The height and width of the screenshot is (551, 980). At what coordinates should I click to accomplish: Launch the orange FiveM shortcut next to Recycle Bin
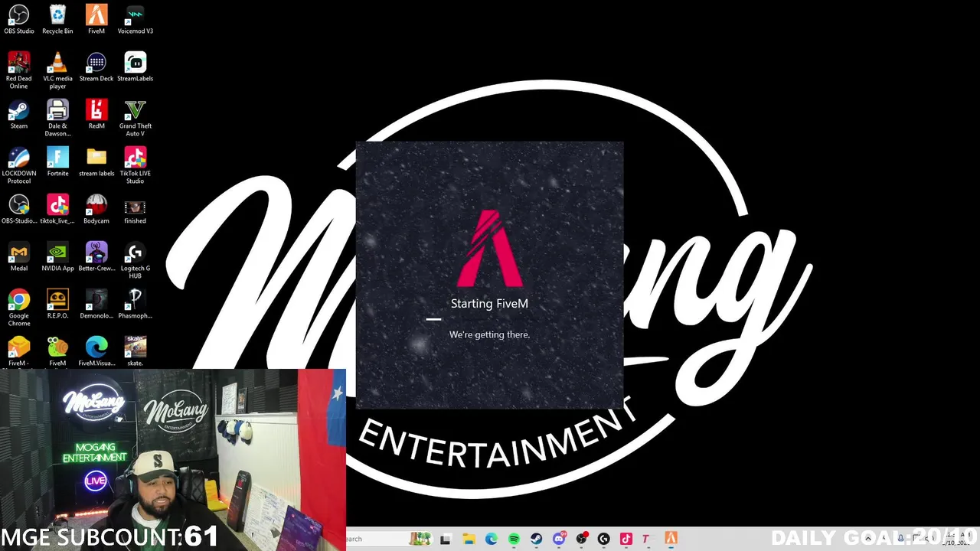tap(96, 20)
